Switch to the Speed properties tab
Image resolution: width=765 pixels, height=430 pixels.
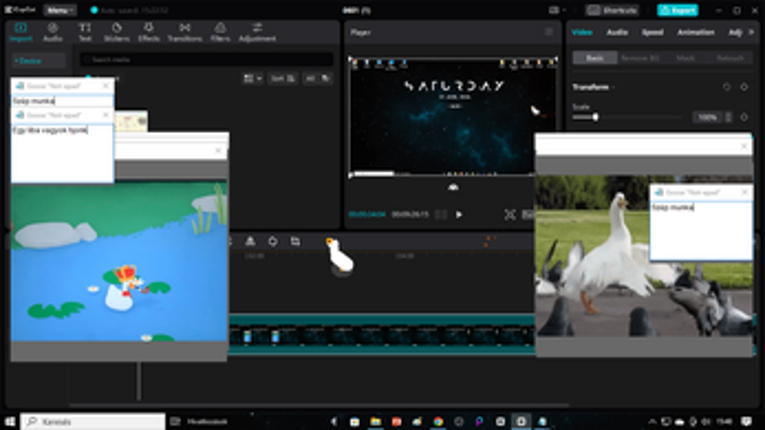click(652, 32)
